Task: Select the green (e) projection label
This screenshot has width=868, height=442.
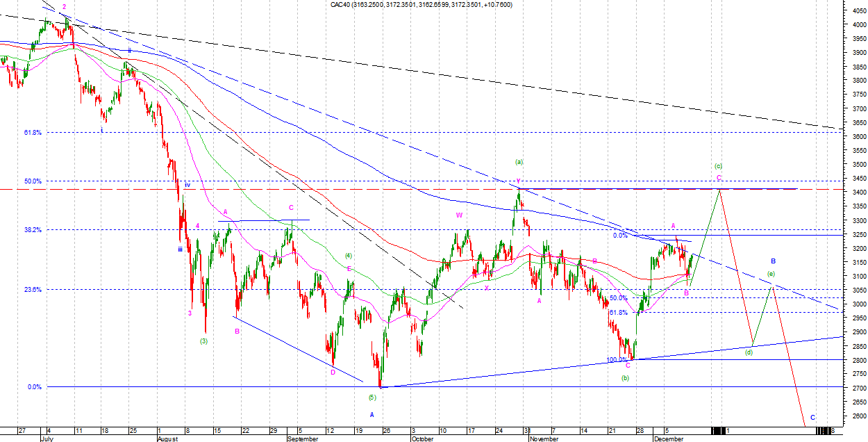Action: (771, 273)
